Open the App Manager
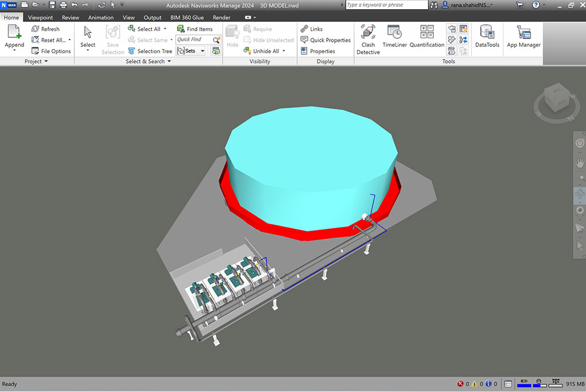586x392 pixels. click(x=523, y=38)
